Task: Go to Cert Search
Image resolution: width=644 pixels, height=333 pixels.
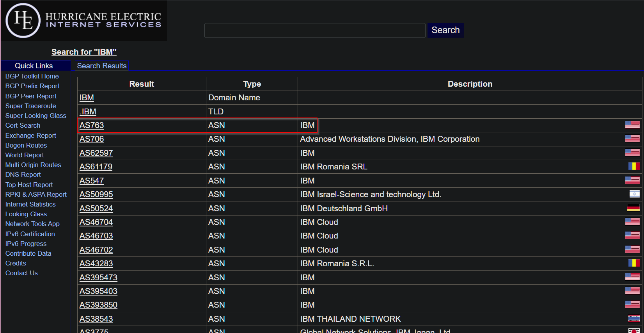Action: click(x=23, y=125)
